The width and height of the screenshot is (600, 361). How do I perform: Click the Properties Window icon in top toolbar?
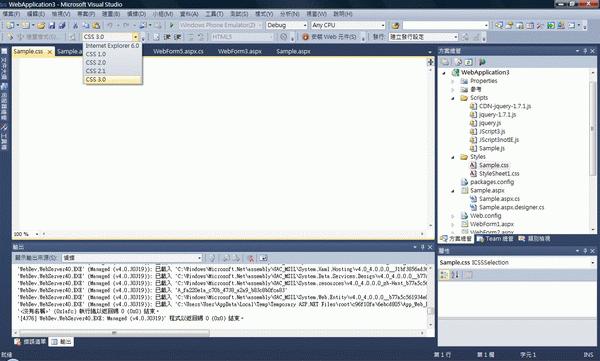pyautogui.click(x=509, y=26)
